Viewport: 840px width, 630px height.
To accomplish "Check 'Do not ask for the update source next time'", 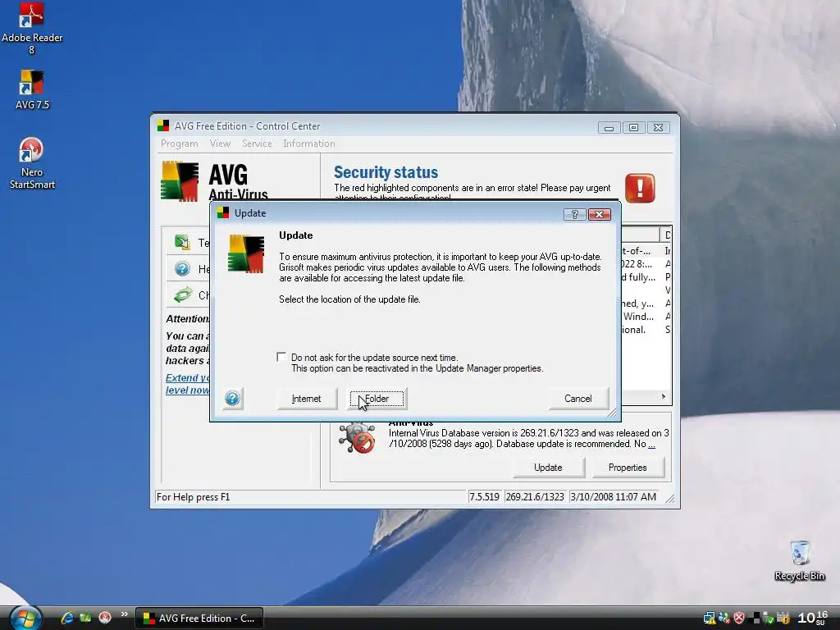I will coord(281,357).
